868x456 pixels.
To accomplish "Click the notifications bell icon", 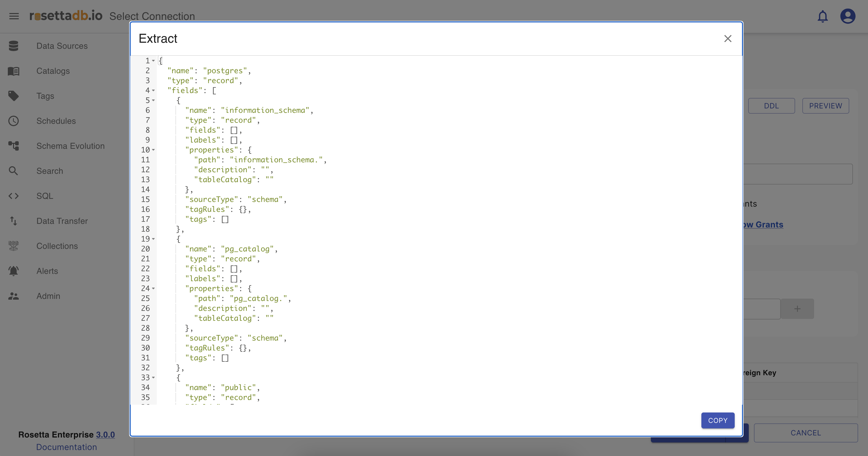I will click(822, 16).
